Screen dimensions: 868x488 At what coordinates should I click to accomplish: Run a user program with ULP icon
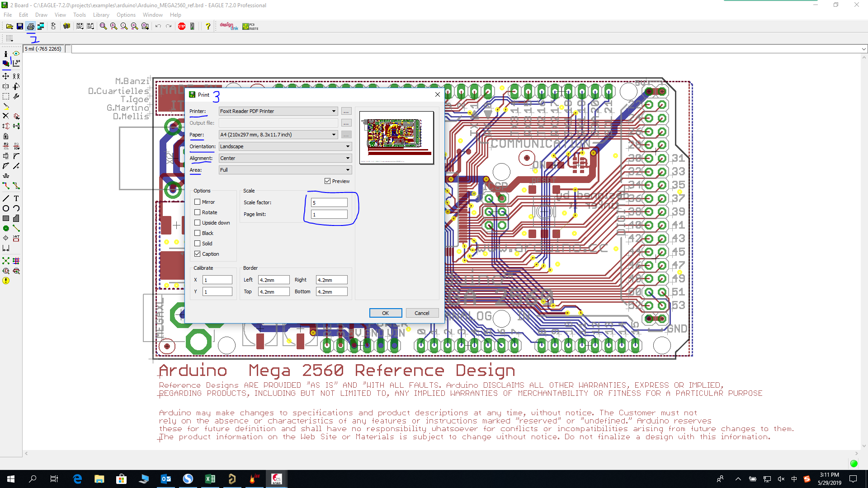(90, 26)
